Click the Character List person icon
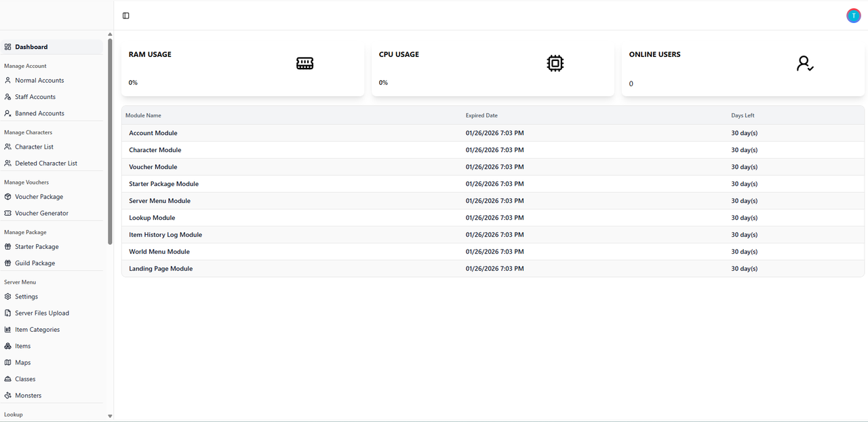This screenshot has width=868, height=422. point(7,147)
